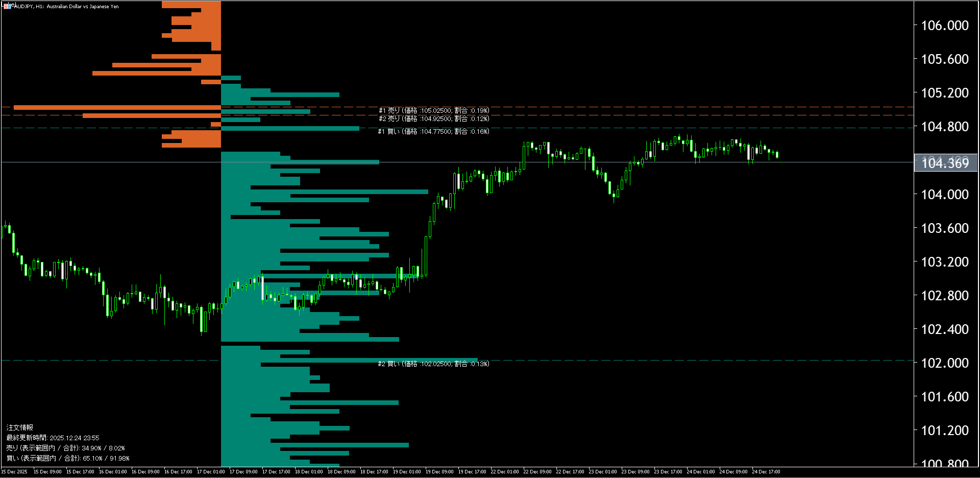980x478 pixels.
Task: Click the 18 Dec 09:00 time axis label
Action: pos(341,472)
